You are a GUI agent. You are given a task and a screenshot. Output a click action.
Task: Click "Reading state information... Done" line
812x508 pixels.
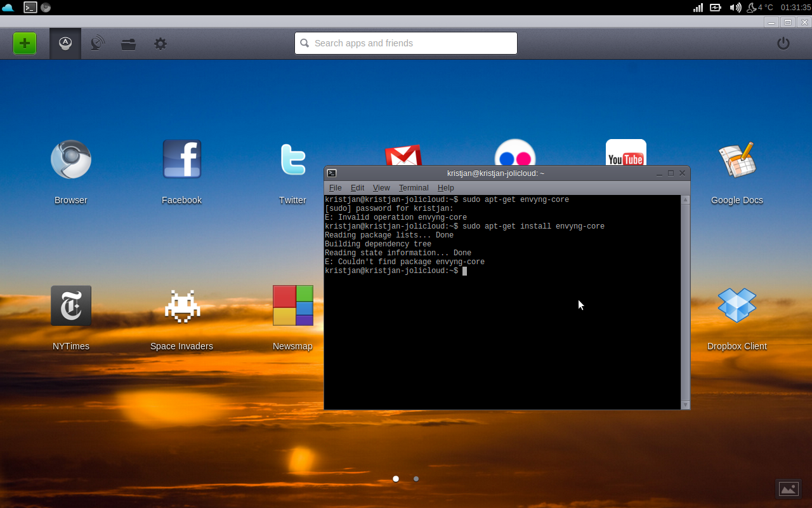pyautogui.click(x=398, y=253)
